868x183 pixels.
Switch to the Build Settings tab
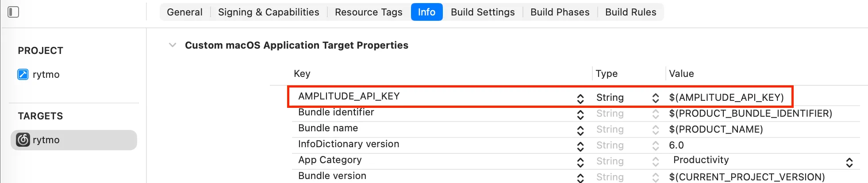(x=483, y=12)
